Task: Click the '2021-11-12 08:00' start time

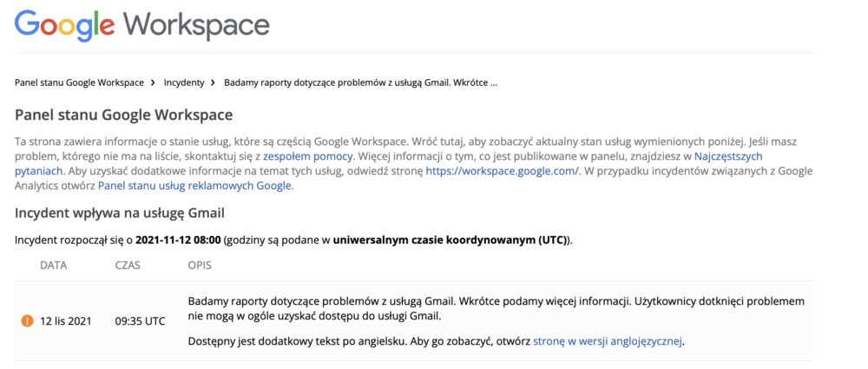Action: point(178,241)
